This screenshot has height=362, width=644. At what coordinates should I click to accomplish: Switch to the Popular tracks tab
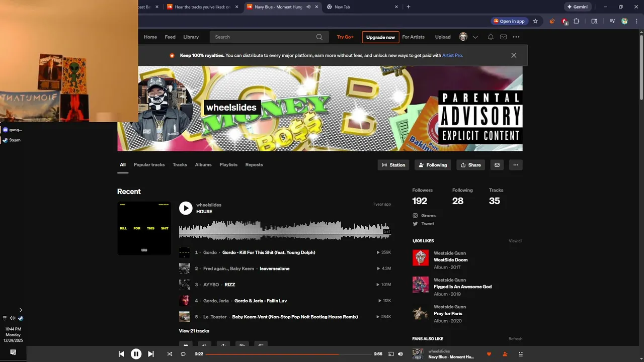coord(149,165)
